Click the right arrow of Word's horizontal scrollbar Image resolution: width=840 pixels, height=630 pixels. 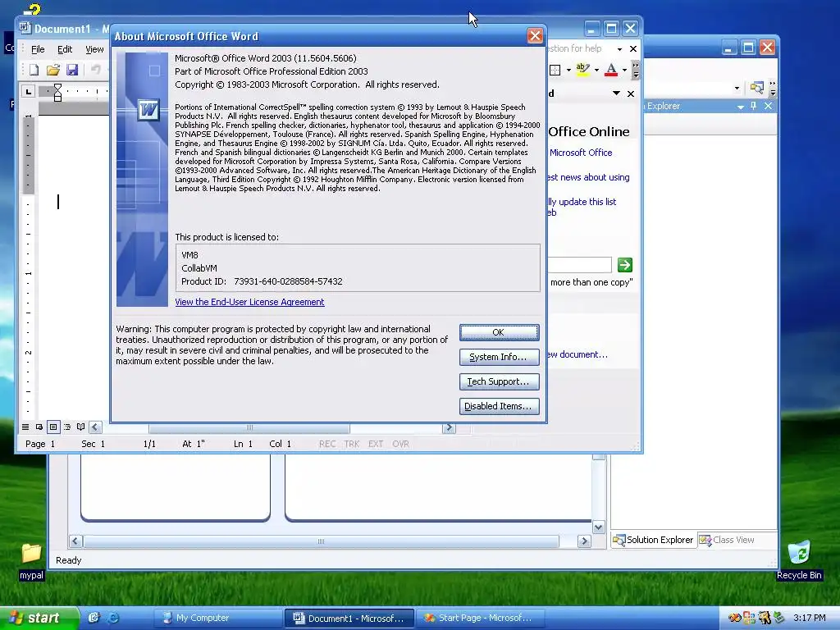click(449, 427)
